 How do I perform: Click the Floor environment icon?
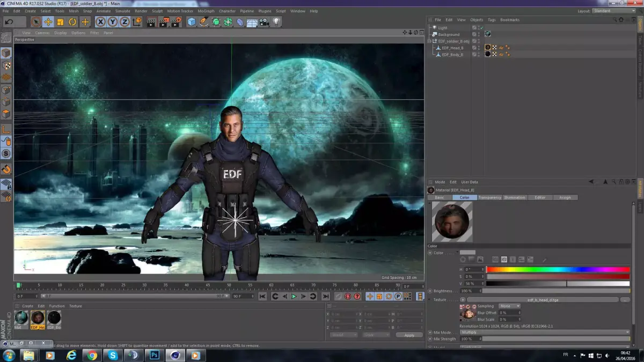(252, 22)
